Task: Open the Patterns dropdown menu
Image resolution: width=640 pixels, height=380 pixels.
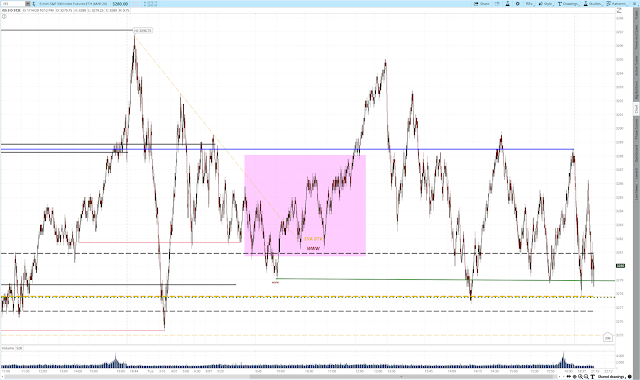Action: coord(617,4)
